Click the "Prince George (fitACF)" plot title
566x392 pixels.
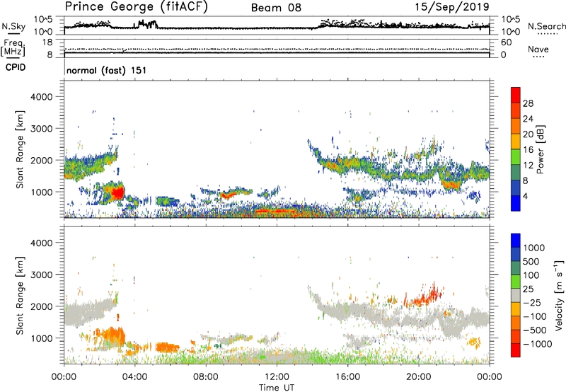coord(136,7)
